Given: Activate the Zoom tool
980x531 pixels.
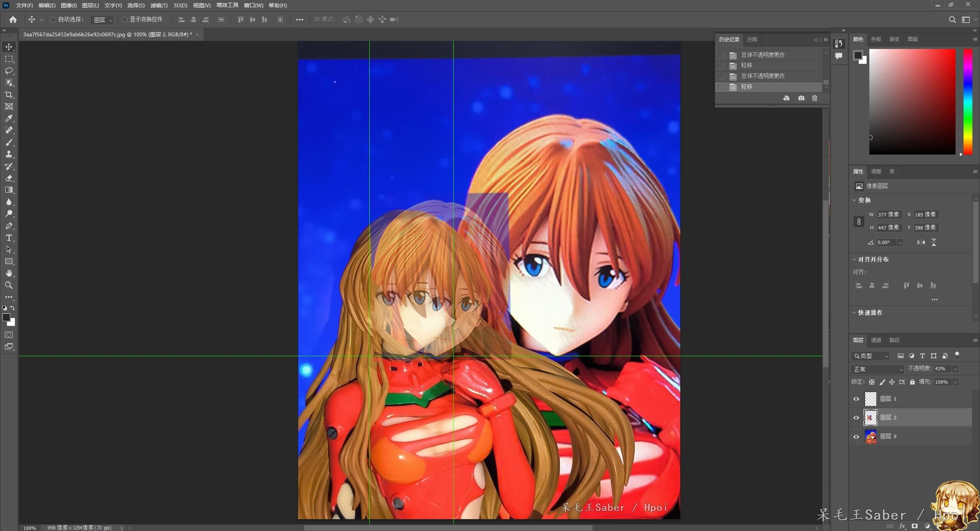Looking at the screenshot, I should (x=9, y=285).
